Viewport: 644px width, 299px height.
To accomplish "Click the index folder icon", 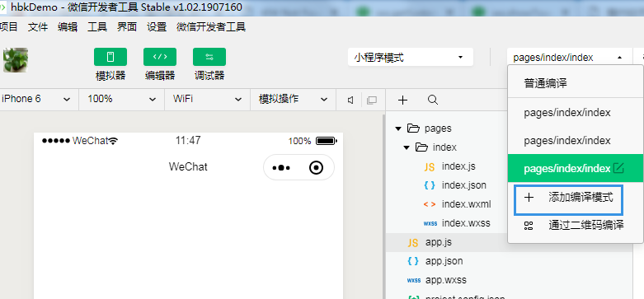I will pyautogui.click(x=421, y=147).
